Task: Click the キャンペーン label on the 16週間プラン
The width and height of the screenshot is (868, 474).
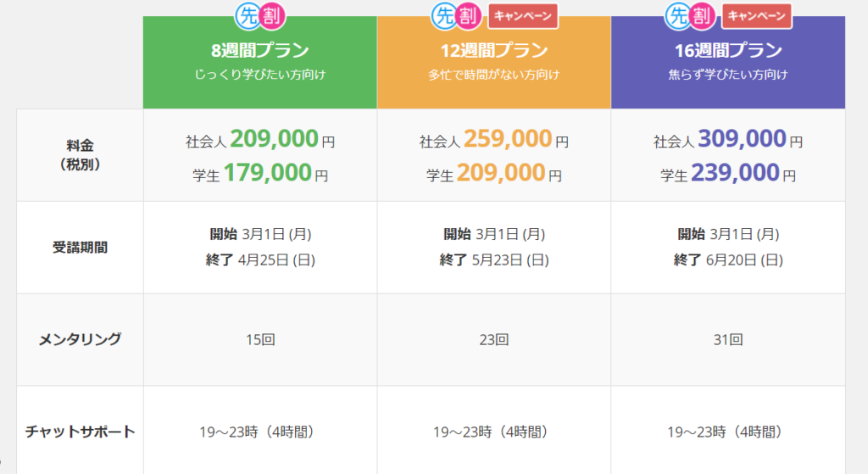Action: coord(757,16)
